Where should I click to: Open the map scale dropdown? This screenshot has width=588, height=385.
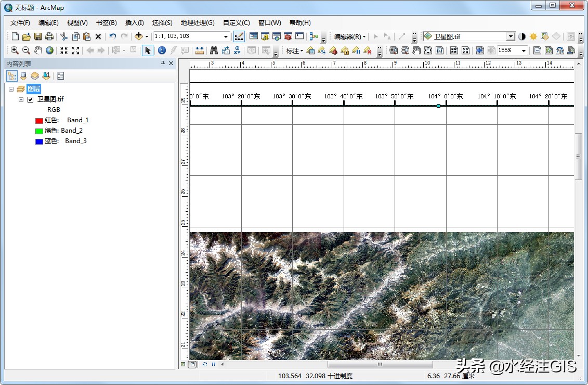226,36
